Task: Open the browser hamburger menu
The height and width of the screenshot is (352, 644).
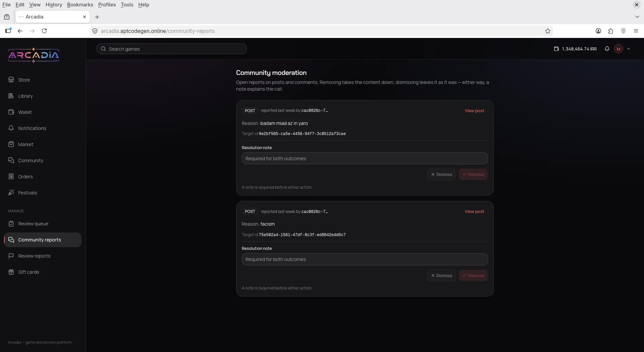Action: pyautogui.click(x=636, y=31)
